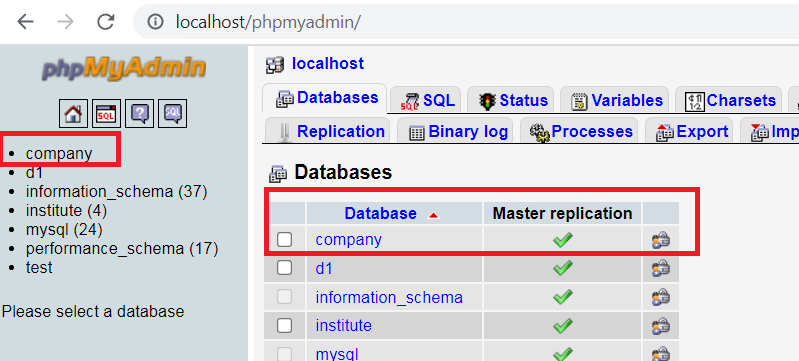Sort by Database column header

click(380, 213)
